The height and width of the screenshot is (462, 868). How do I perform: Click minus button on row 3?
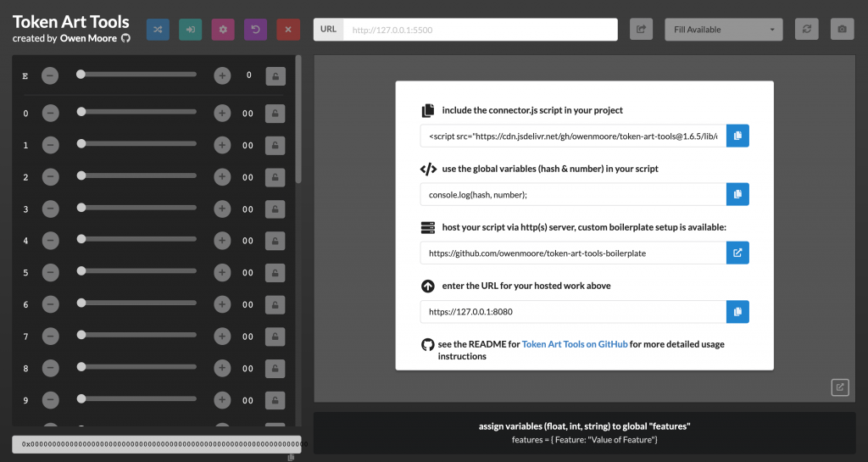50,209
